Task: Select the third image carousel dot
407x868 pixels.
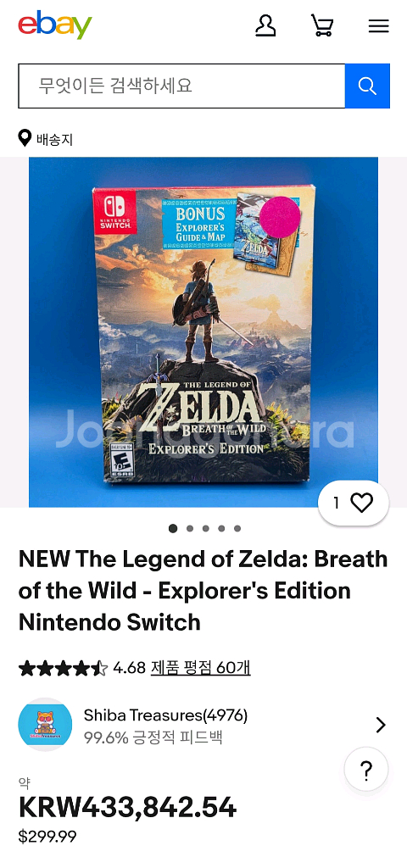Action: [x=205, y=528]
